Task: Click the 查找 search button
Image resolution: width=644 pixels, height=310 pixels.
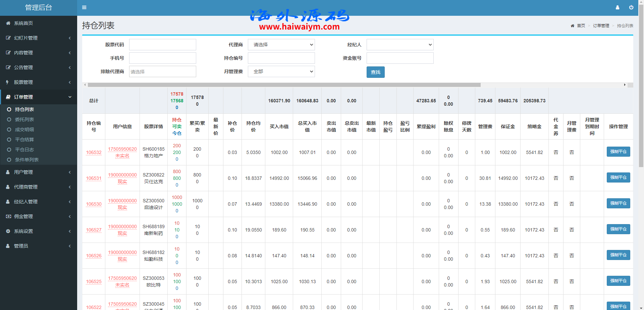Action: [x=375, y=72]
